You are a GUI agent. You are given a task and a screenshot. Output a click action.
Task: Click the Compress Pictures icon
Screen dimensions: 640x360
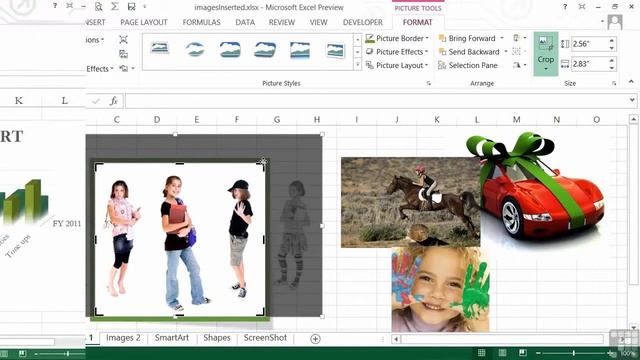coord(123,40)
